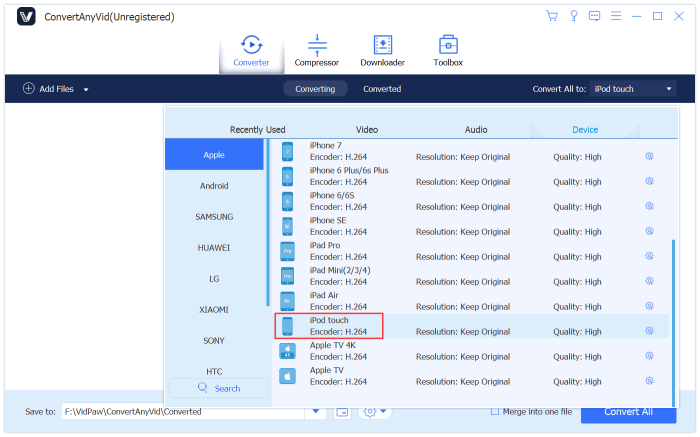Switch to the Video format tab

click(367, 129)
